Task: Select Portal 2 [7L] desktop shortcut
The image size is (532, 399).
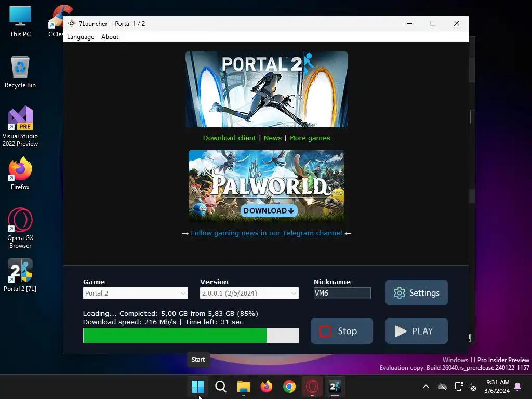Action: click(x=20, y=275)
